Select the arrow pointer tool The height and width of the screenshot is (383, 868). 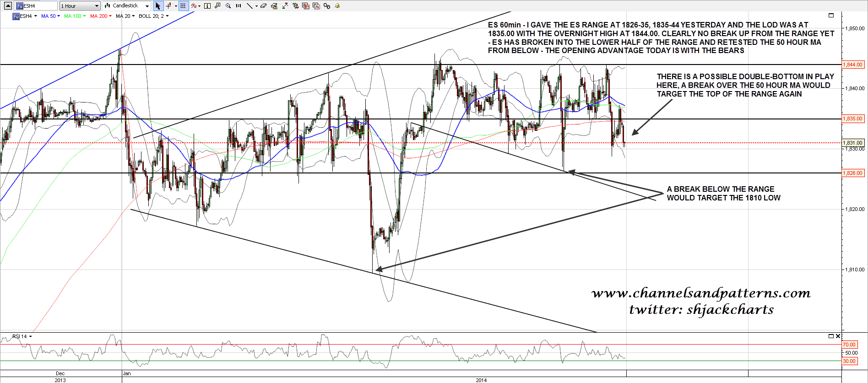pos(158,6)
